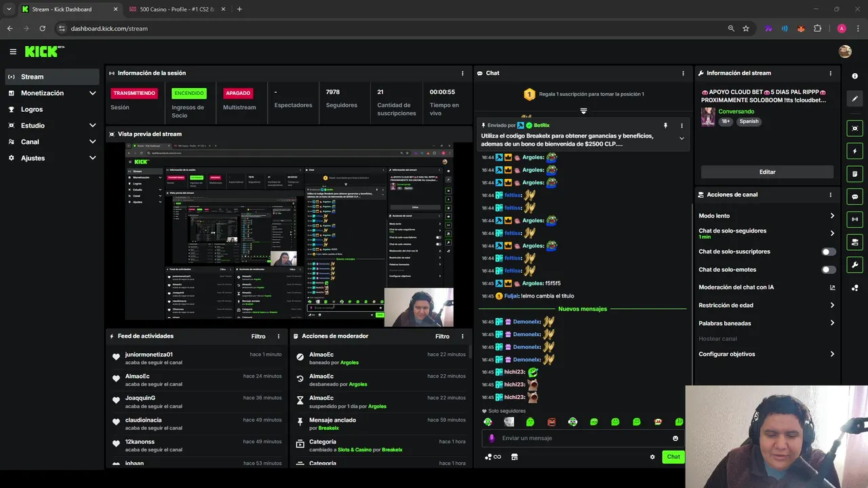
Task: Click the browser address bar URL
Action: coord(109,28)
